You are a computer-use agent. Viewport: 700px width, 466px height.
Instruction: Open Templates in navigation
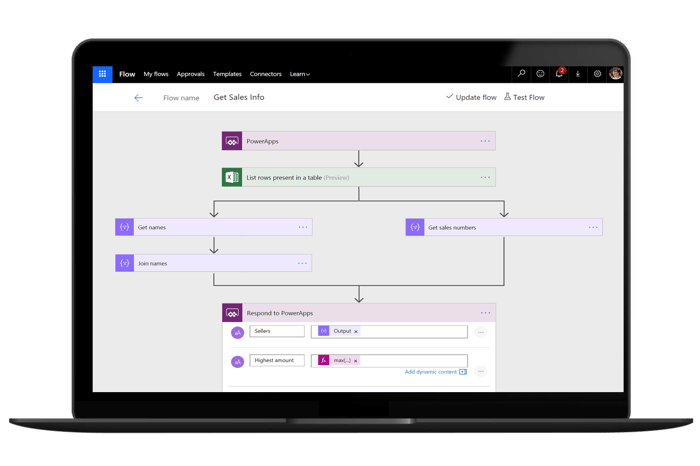[x=227, y=74]
